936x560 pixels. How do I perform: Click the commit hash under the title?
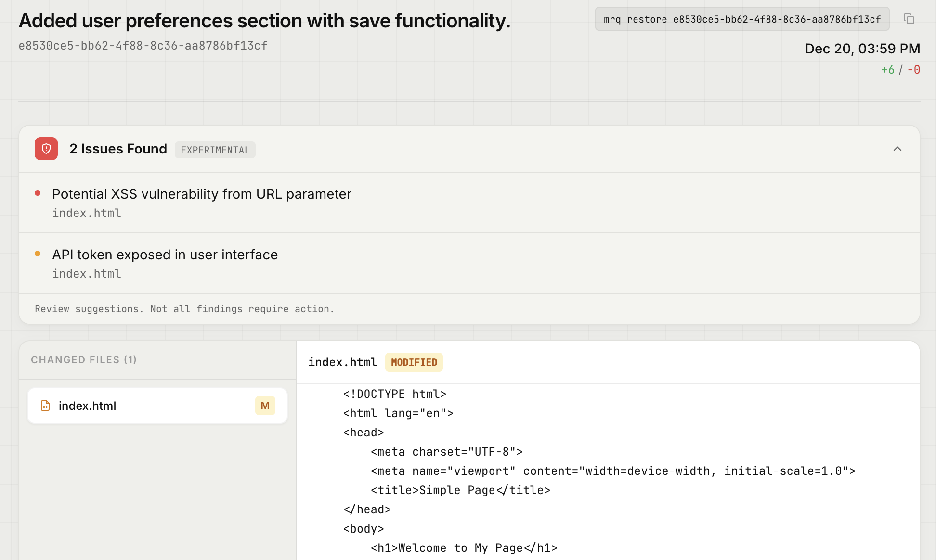click(143, 46)
